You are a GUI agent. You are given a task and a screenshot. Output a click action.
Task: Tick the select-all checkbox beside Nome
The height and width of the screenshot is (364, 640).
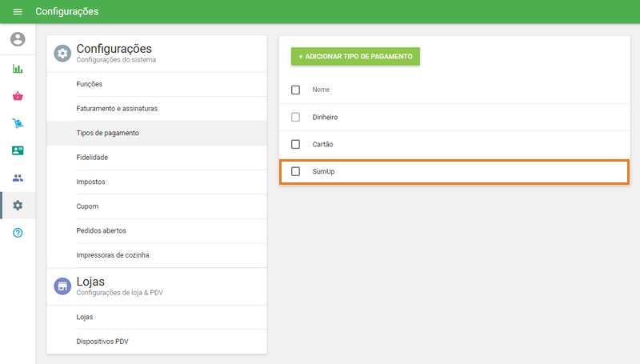pos(295,90)
